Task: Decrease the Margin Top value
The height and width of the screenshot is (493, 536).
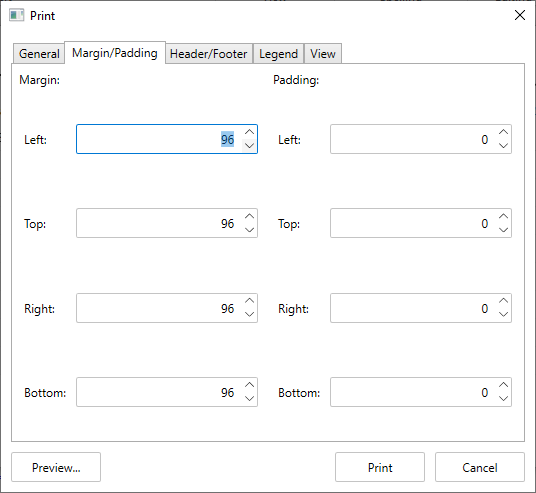Action: pyautogui.click(x=250, y=230)
